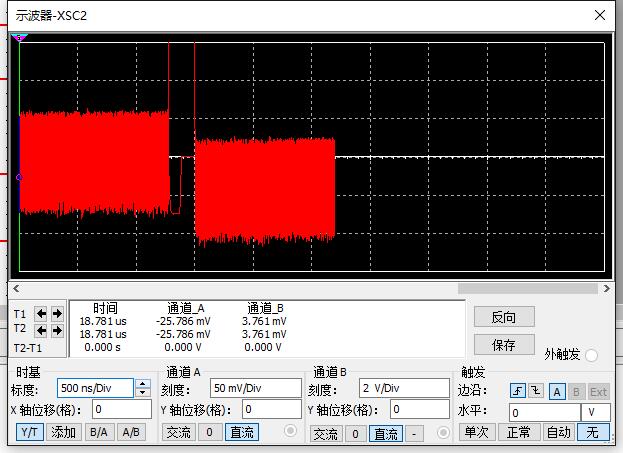Click the T2-T1 row label

tap(27, 348)
